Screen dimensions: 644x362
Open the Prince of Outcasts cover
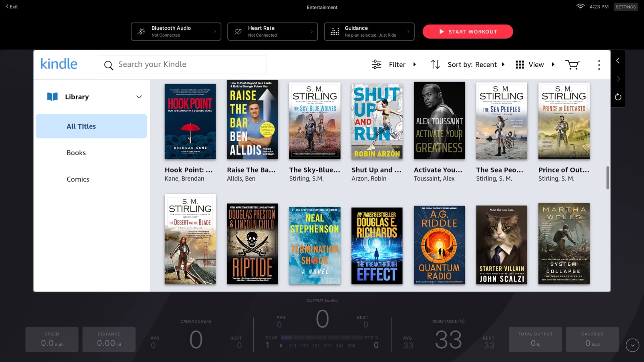coord(564,121)
